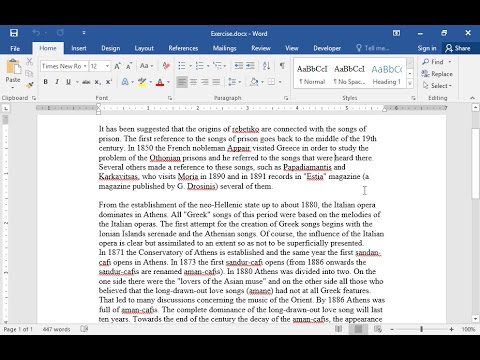The width and height of the screenshot is (480, 360).
Task: Show or hide paragraph marks
Action: (x=282, y=66)
